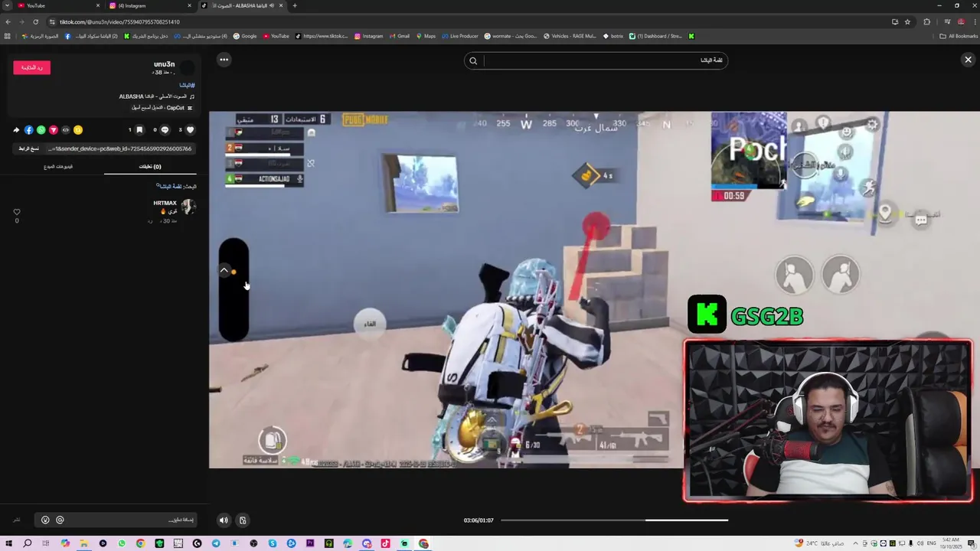Open the botrix bookmark

(x=612, y=36)
